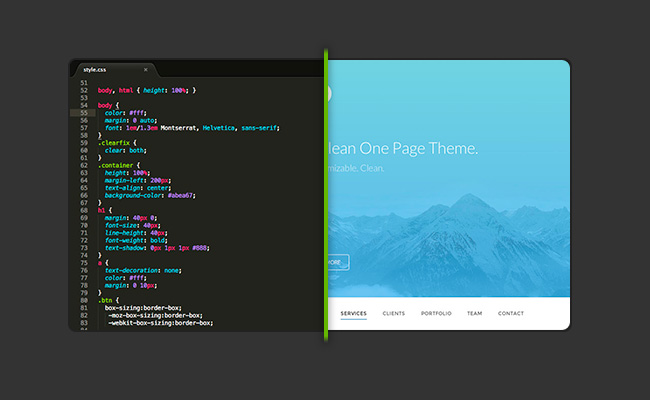This screenshot has width=650, height=400.
Task: Go to the Clients section
Action: (393, 314)
